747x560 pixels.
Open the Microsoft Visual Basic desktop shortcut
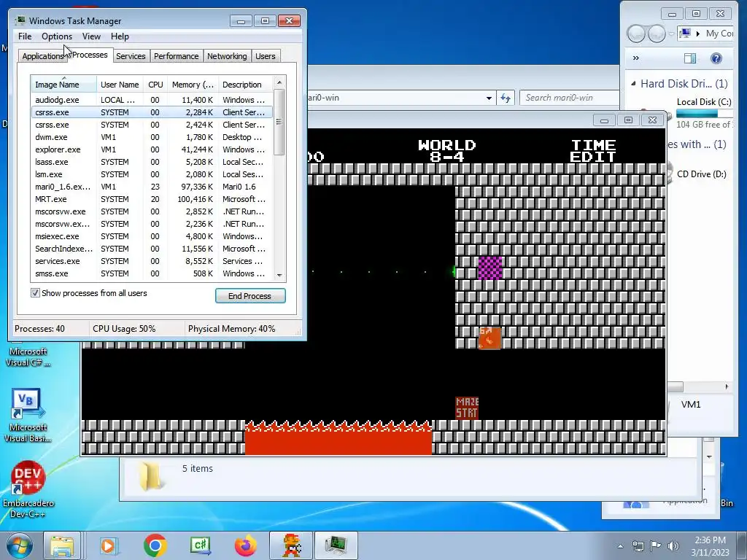(28, 415)
